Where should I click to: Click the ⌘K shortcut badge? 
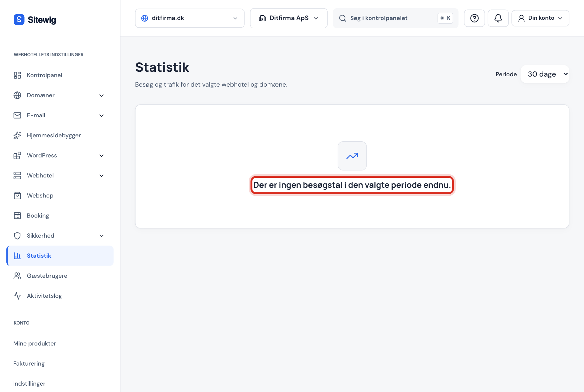point(445,18)
